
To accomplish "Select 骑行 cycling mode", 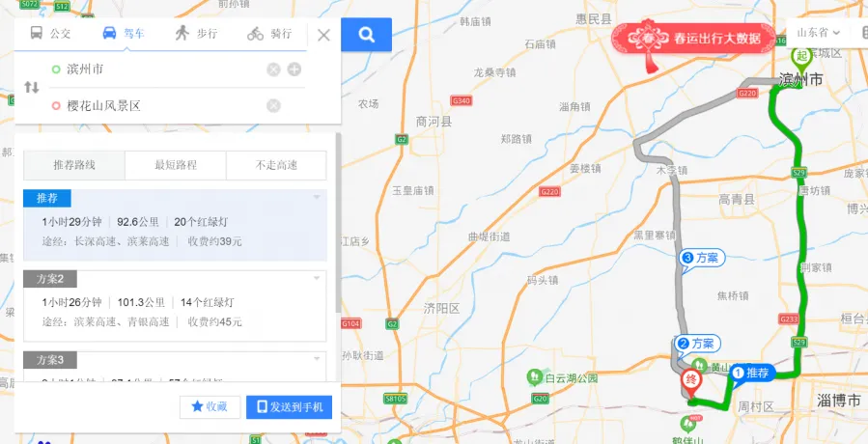I will (269, 34).
